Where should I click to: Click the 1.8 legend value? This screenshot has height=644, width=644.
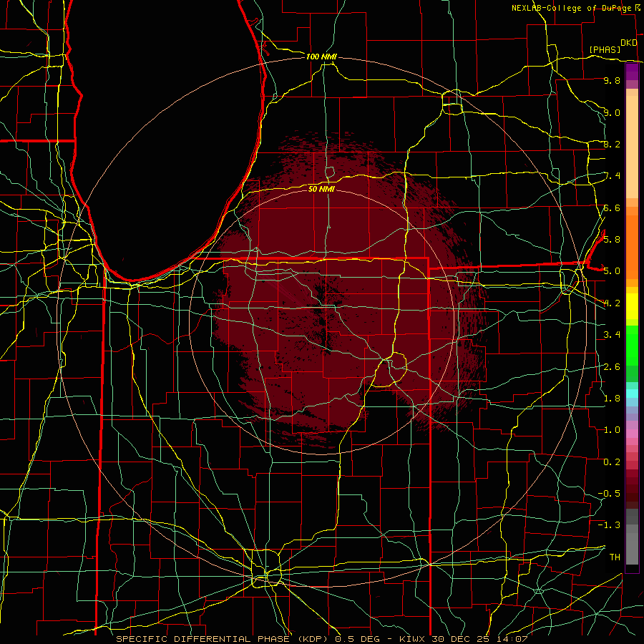(612, 398)
